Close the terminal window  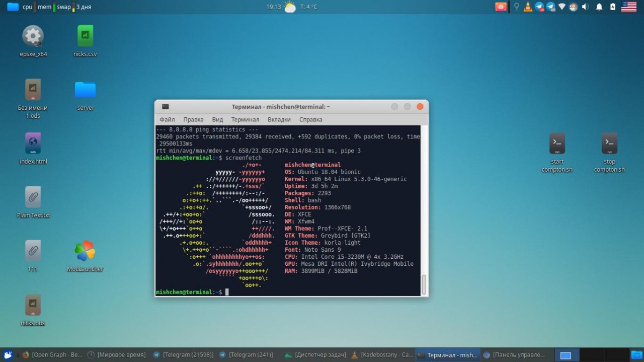tap(420, 107)
